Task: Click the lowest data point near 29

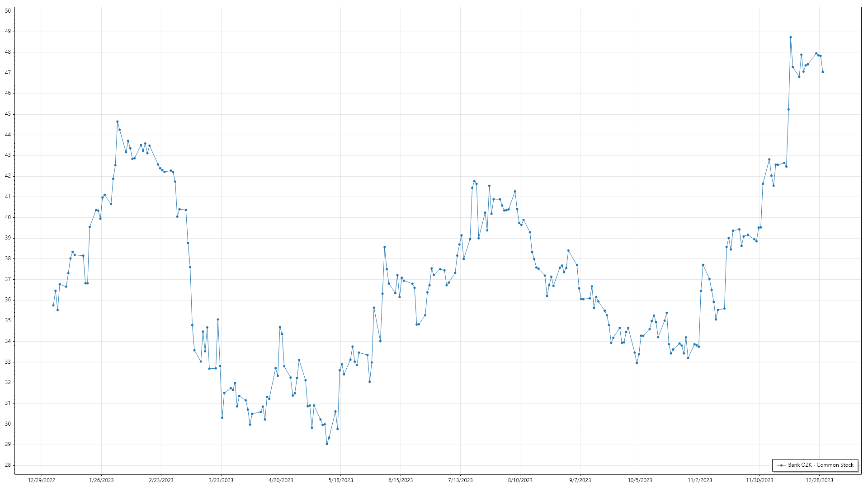Action: (x=327, y=444)
